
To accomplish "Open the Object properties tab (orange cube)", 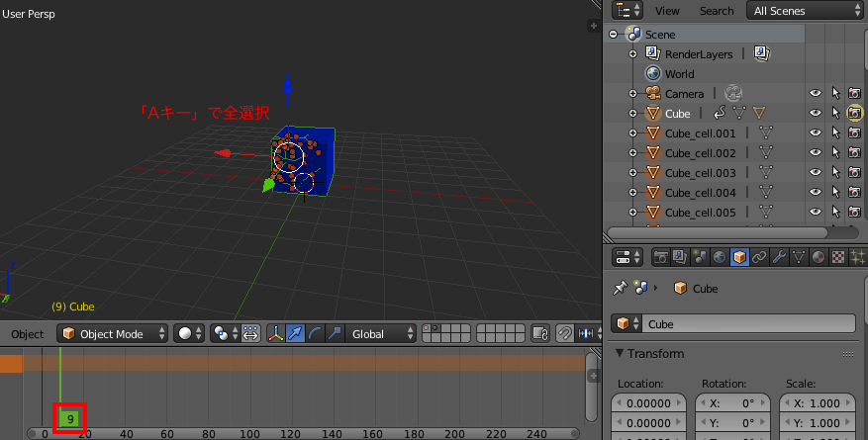I will click(x=739, y=257).
